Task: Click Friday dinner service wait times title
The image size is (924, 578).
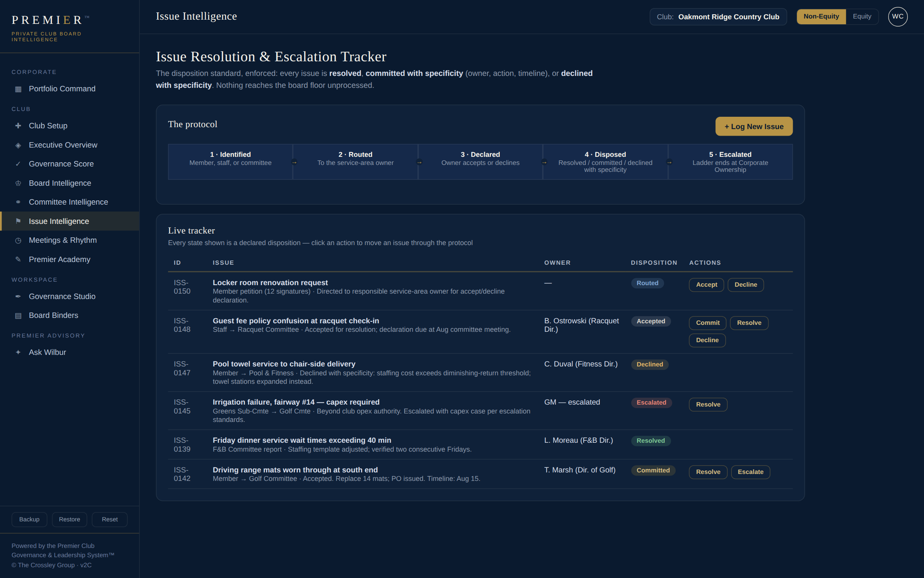Action: point(302,440)
